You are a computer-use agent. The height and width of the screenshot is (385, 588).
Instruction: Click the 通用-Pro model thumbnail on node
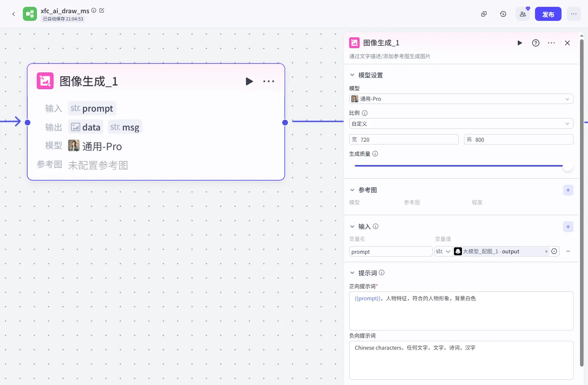(x=74, y=146)
